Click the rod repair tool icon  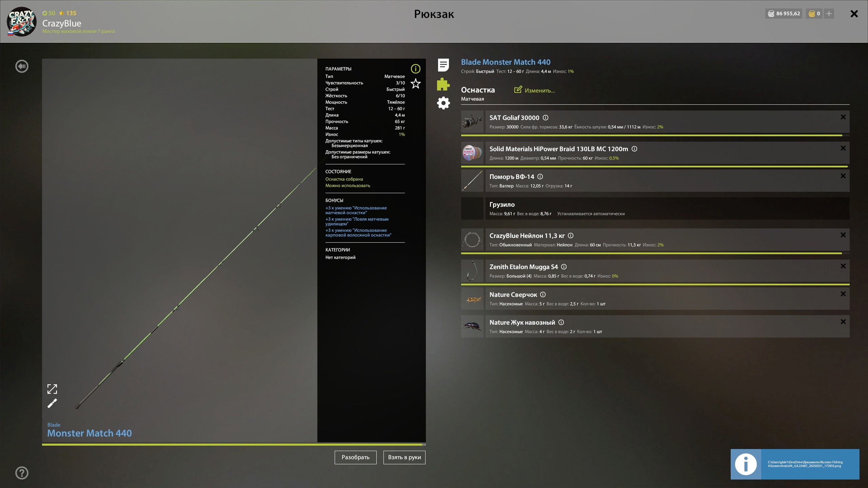point(52,403)
